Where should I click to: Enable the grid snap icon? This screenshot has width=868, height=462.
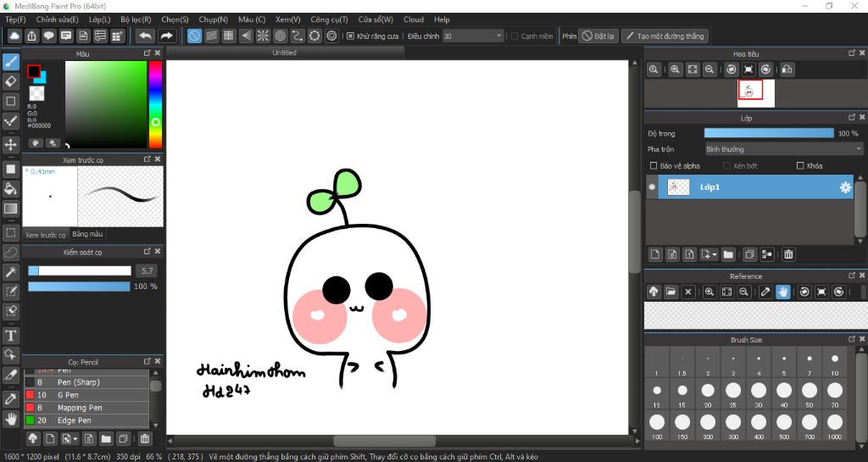(229, 36)
